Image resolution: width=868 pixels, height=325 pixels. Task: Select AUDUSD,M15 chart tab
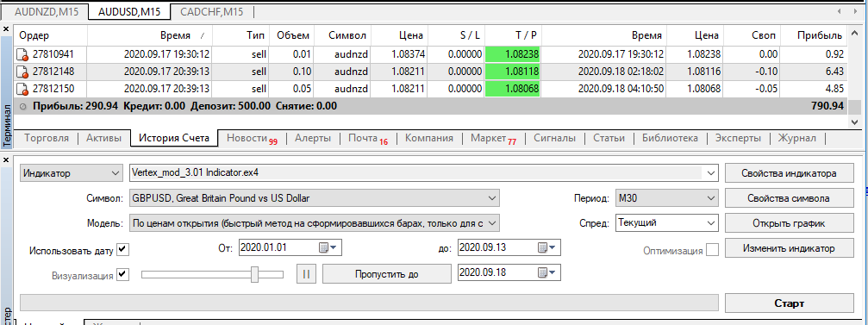pos(129,11)
